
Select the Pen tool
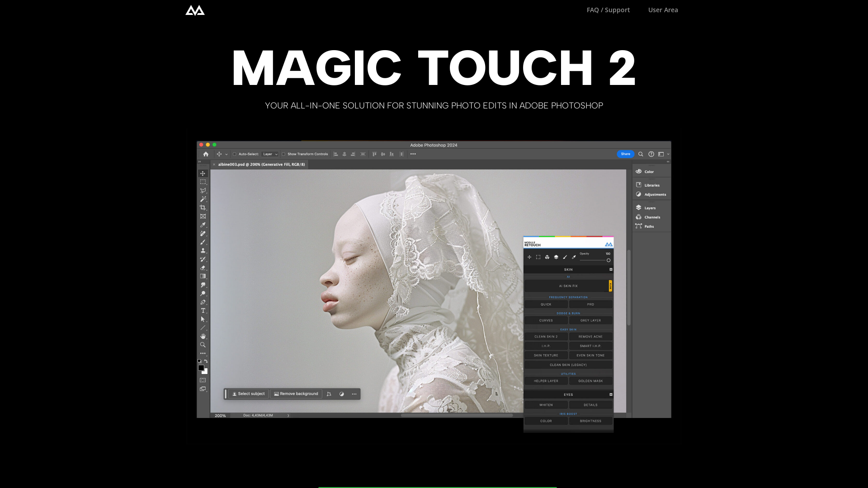[x=203, y=302]
